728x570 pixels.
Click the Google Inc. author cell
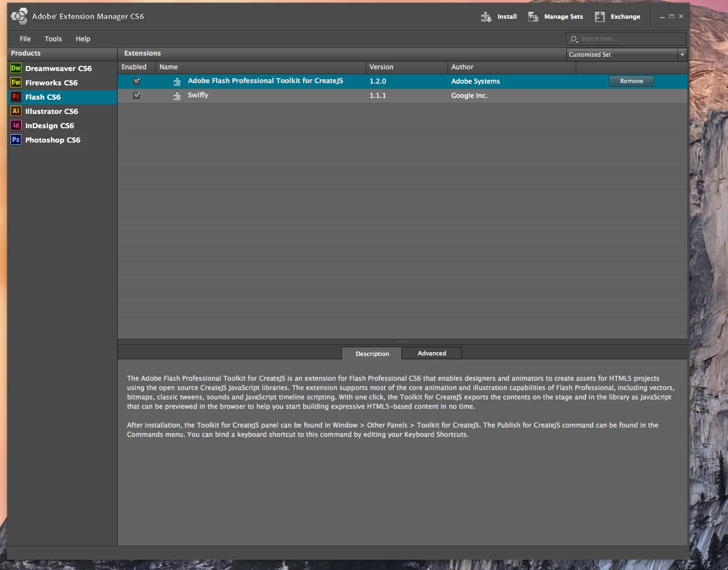click(x=469, y=96)
